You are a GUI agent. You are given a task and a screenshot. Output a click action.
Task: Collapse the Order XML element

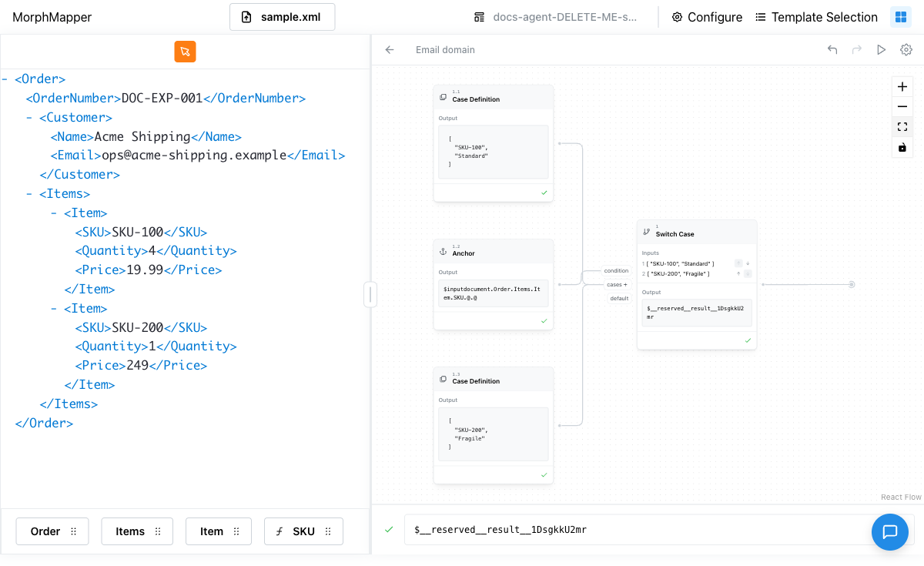click(5, 79)
